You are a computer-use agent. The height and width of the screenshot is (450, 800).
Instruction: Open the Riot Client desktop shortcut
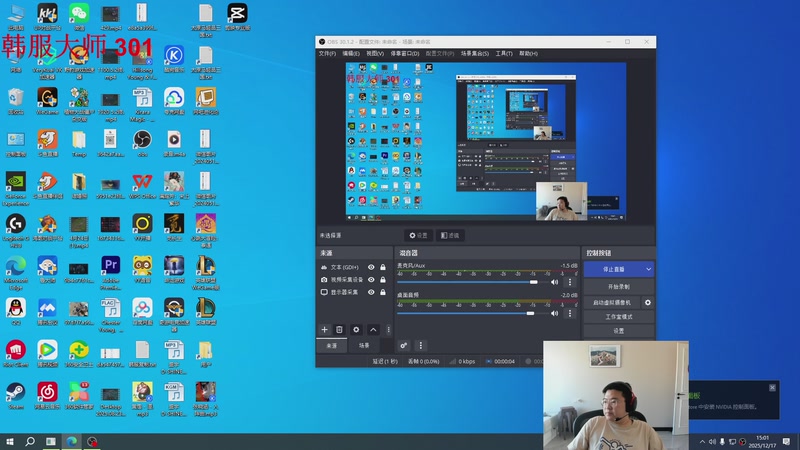16,354
